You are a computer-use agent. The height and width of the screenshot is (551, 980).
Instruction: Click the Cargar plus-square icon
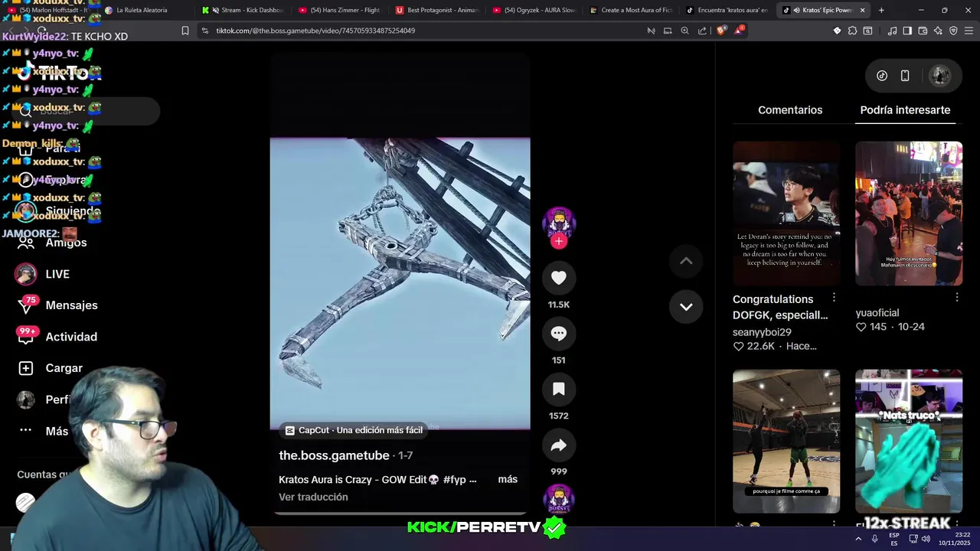tap(26, 368)
